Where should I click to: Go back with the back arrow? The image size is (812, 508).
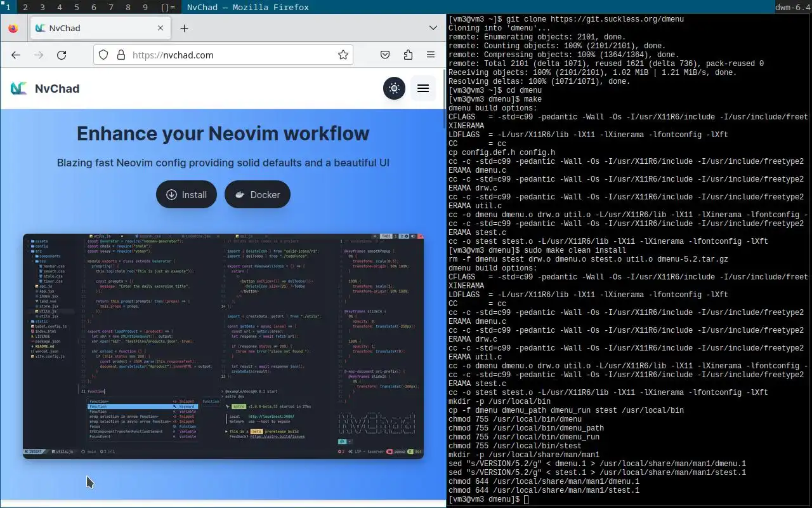click(x=16, y=55)
